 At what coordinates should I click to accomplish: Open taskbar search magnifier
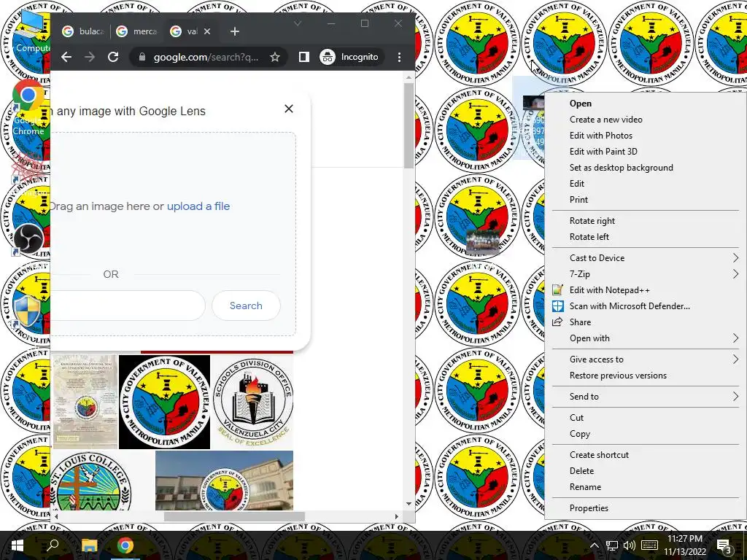(x=53, y=545)
